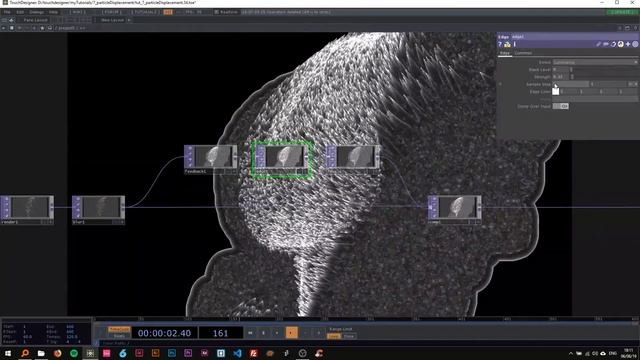
Task: Open TouchDesigner taskbar icon
Action: pyautogui.click(x=90, y=353)
